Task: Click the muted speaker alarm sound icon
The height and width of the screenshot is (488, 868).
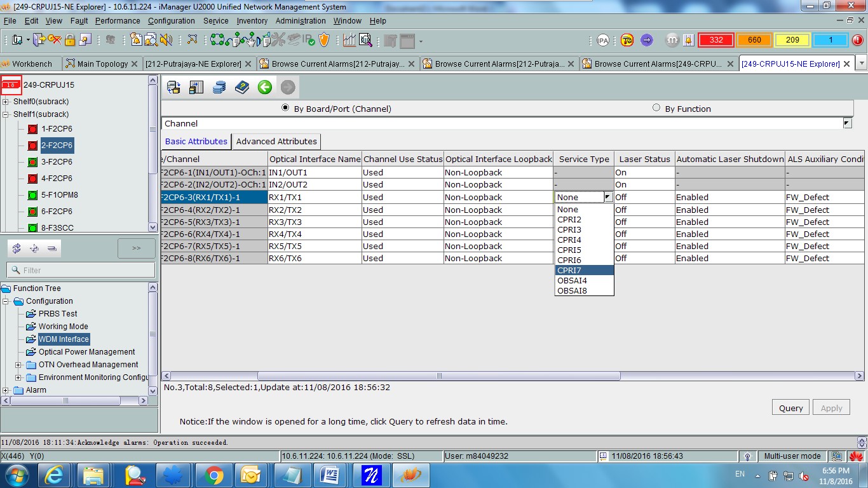Action: pos(166,40)
